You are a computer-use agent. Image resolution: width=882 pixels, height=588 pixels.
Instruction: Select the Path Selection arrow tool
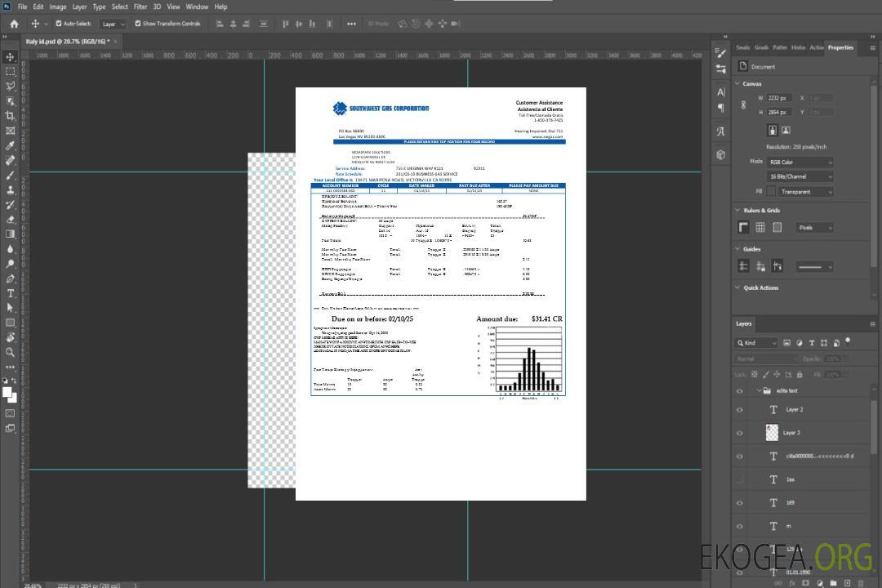point(10,308)
